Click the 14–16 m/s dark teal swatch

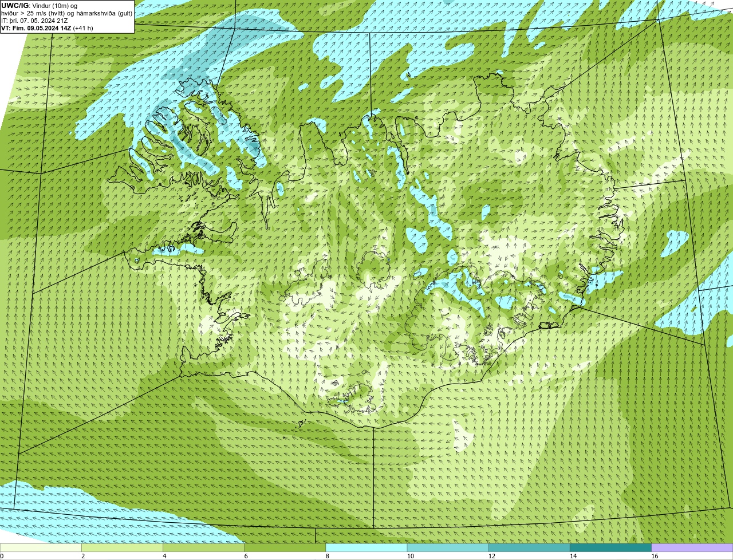coord(610,547)
